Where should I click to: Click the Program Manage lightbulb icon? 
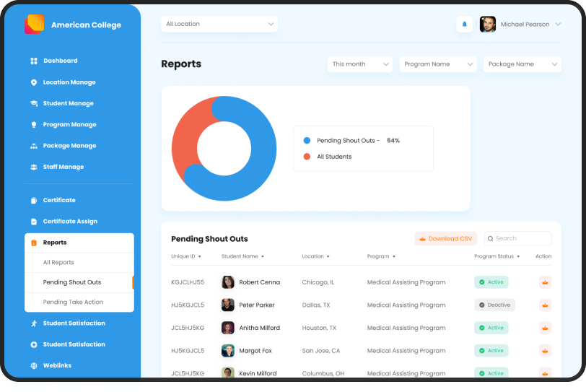tap(34, 125)
